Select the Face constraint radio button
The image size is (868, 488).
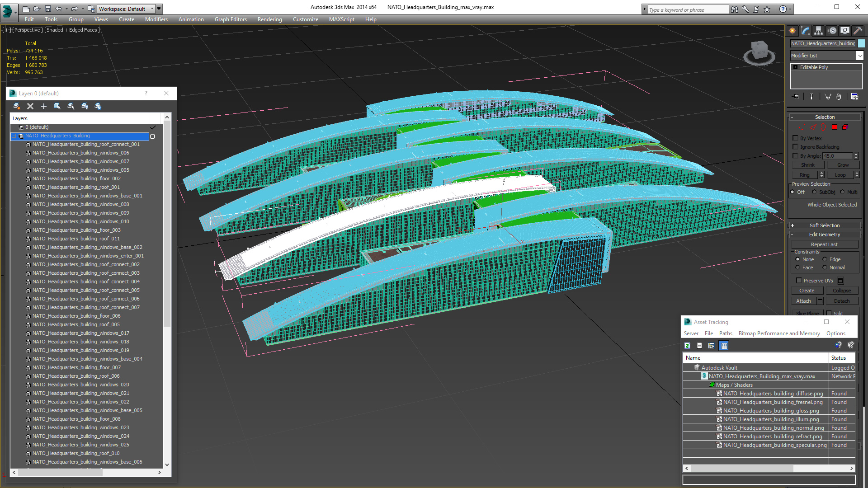(x=798, y=267)
